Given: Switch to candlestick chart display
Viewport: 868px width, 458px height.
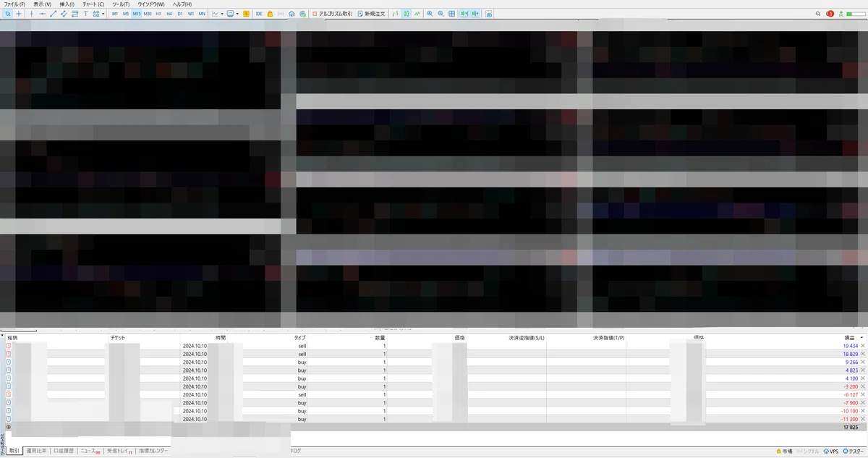Looking at the screenshot, I should coord(406,14).
